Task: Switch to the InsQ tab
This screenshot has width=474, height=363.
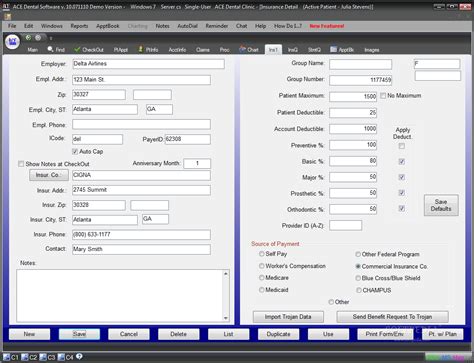Action: 293,50
